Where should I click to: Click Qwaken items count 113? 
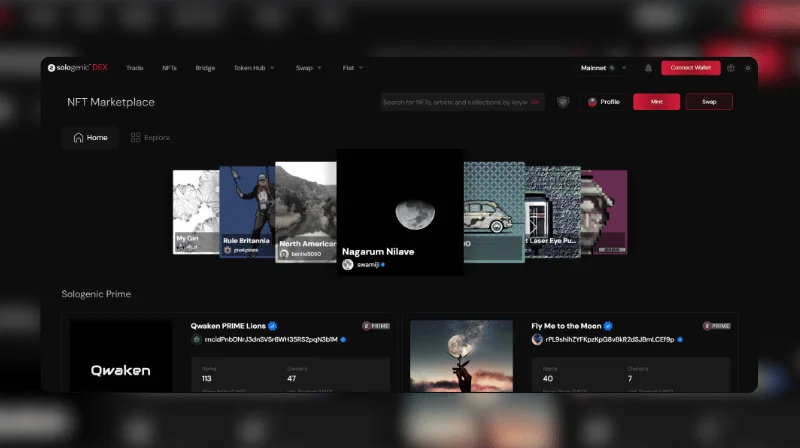207,379
